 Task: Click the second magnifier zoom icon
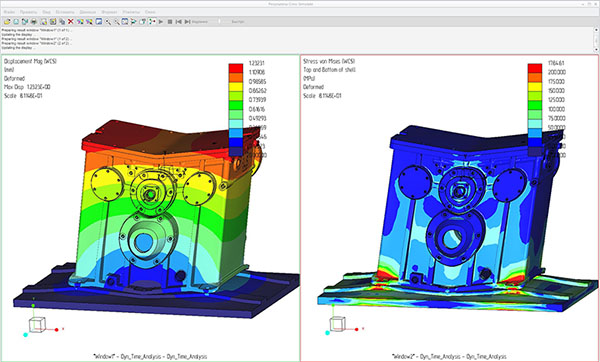pyautogui.click(x=117, y=22)
